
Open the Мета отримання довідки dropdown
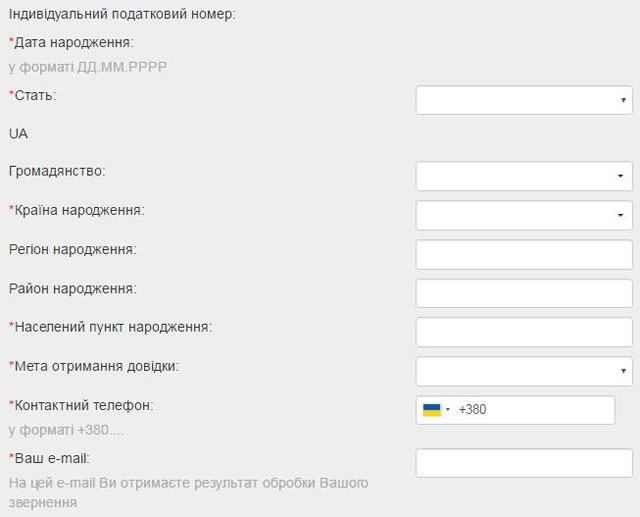tap(524, 371)
